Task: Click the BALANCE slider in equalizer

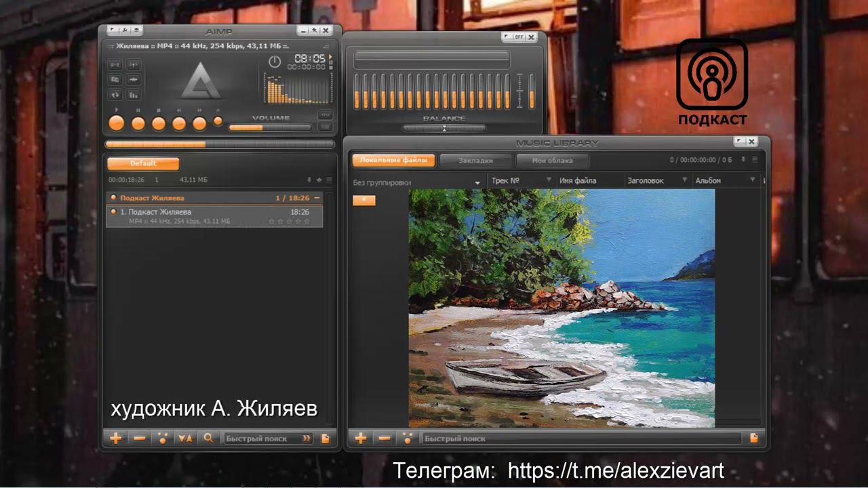Action: click(444, 127)
